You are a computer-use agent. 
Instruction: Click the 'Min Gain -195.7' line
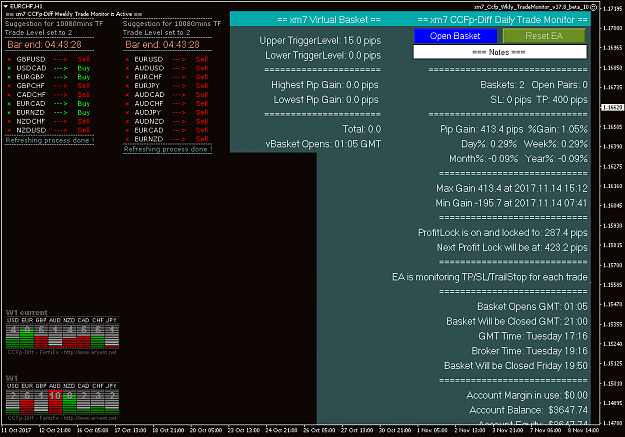coord(511,203)
